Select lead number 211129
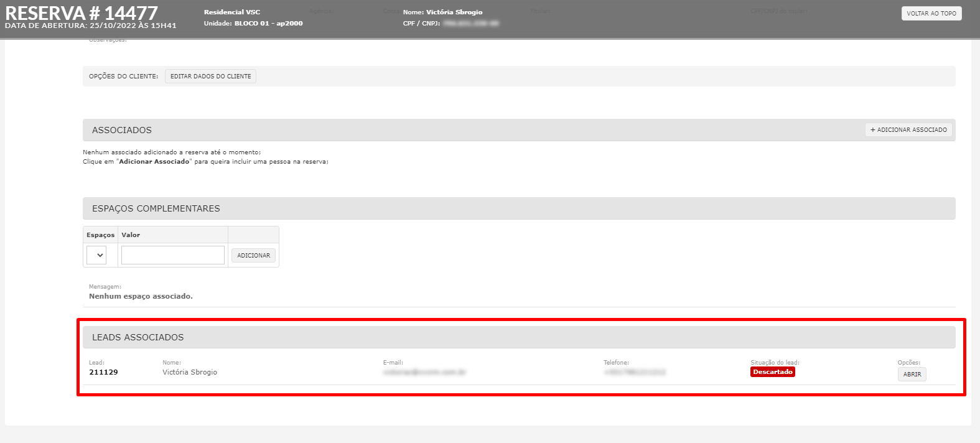 click(x=103, y=372)
